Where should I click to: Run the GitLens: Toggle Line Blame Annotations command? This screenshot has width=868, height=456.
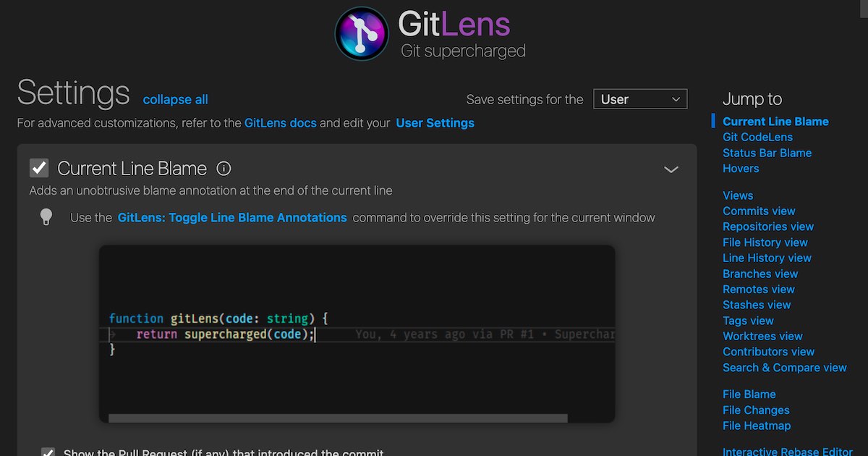pyautogui.click(x=231, y=217)
